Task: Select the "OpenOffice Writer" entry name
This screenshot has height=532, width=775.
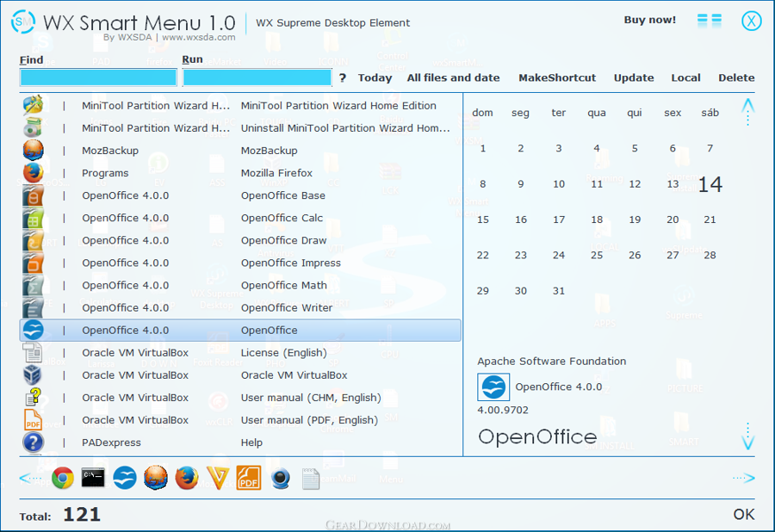Action: 287,307
